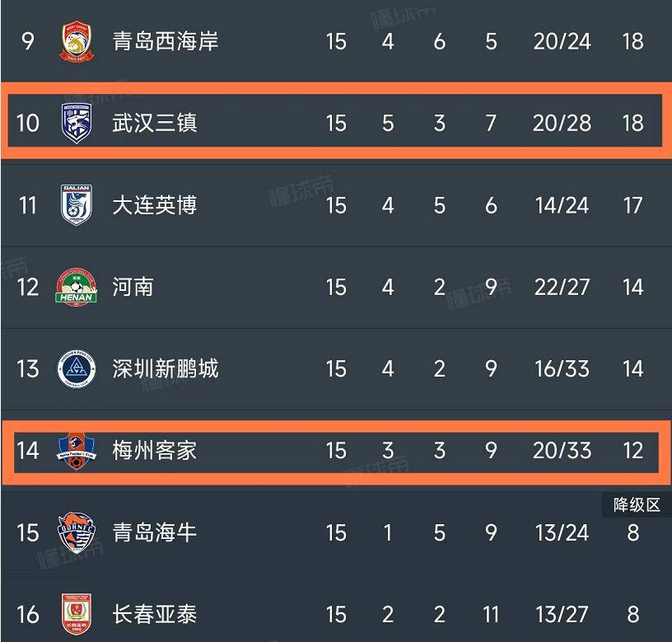
Task: Select the 大连英博 team name
Action: tap(155, 205)
